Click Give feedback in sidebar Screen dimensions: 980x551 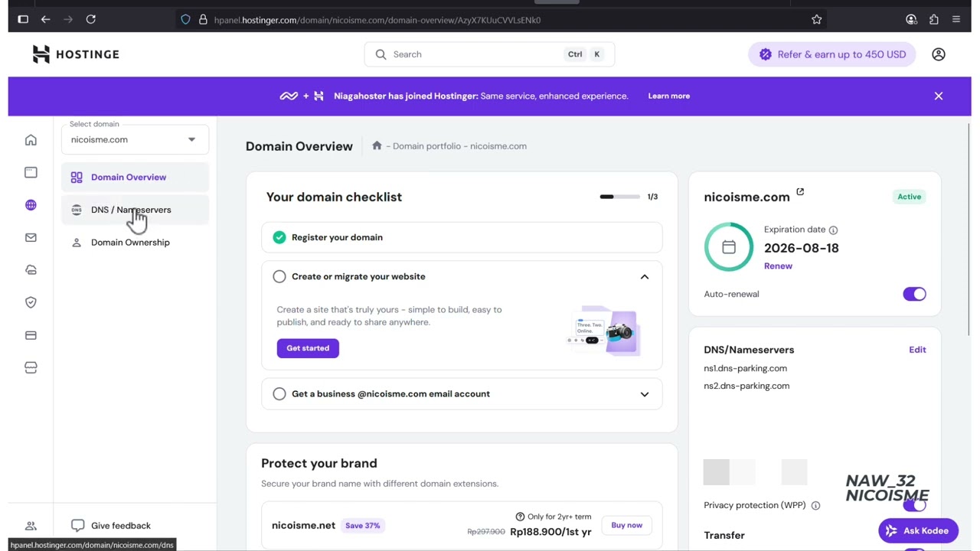[112, 526]
